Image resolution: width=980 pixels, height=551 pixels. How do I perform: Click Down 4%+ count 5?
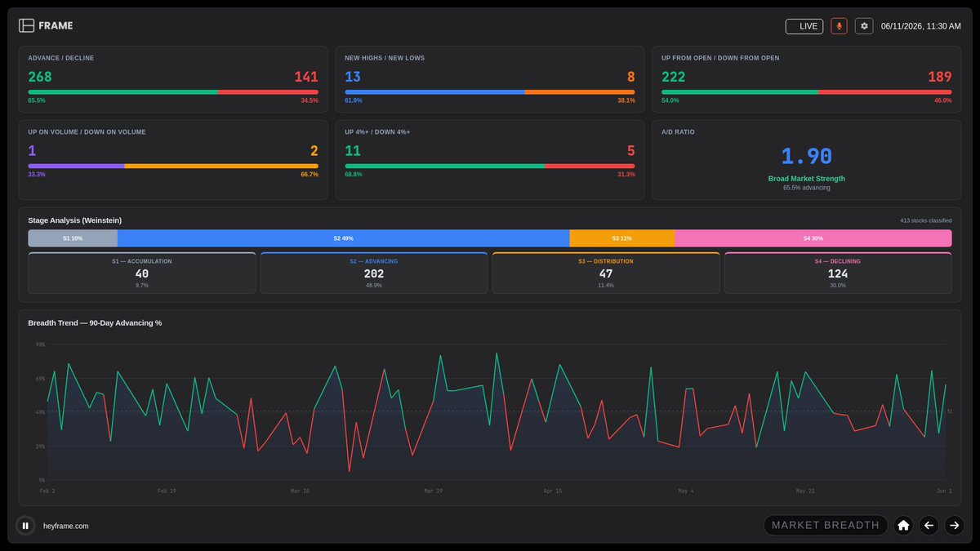pyautogui.click(x=630, y=150)
